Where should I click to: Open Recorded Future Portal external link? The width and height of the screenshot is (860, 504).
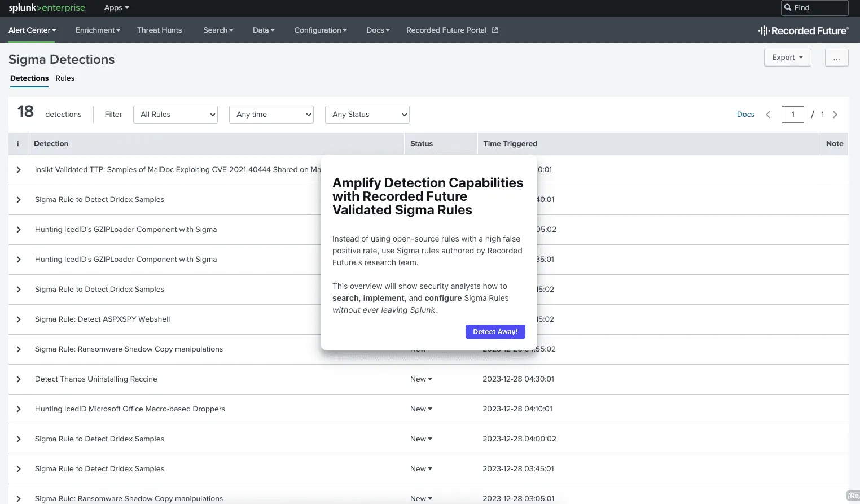pos(452,30)
